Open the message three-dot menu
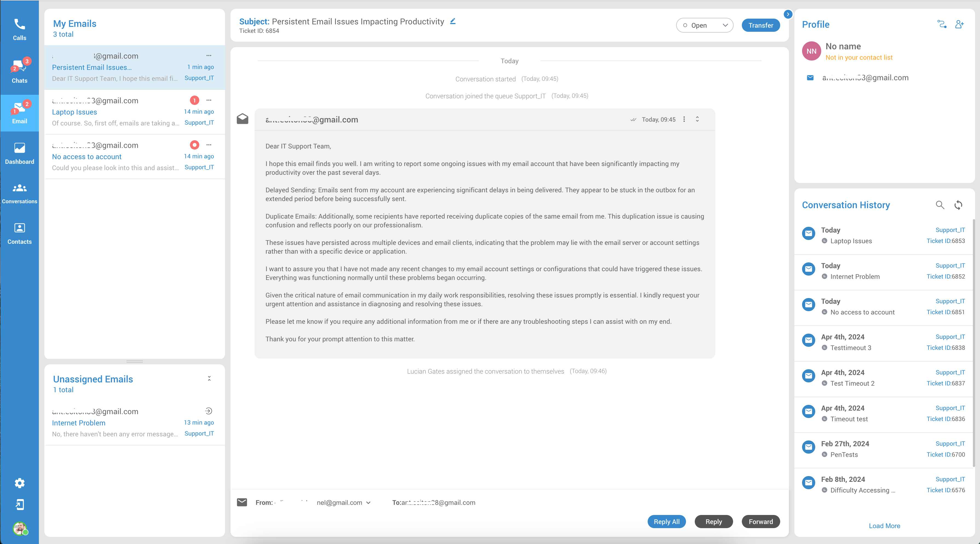980x544 pixels. tap(684, 119)
